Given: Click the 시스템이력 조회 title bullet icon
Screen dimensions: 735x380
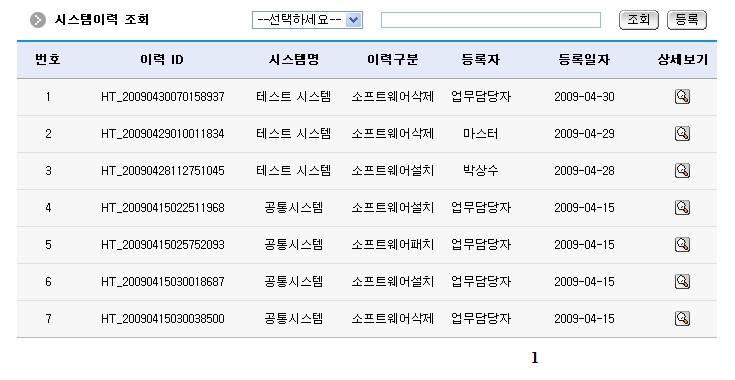Looking at the screenshot, I should pyautogui.click(x=38, y=20).
